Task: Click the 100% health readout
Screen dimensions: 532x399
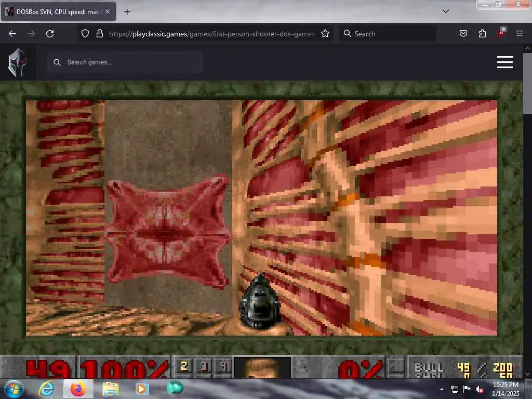Action: (125, 369)
